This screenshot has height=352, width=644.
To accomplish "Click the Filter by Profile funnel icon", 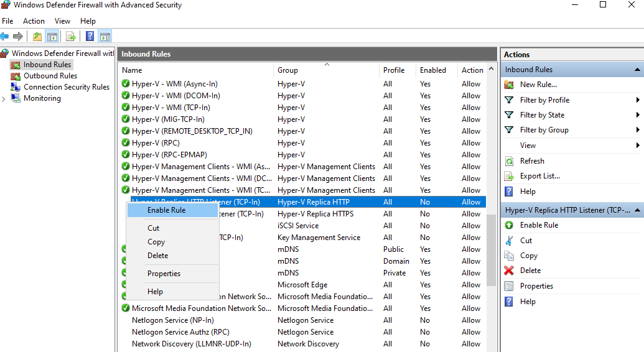I will [x=509, y=100].
